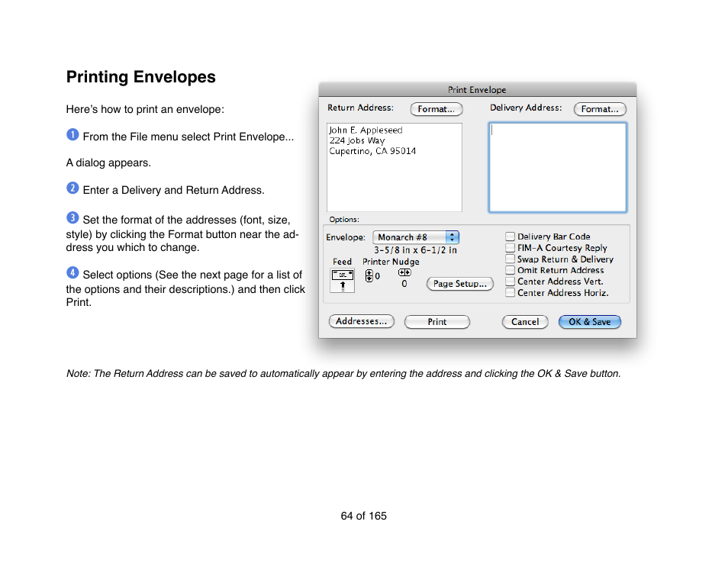
Task: Toggle Omit Return Address
Action: 509,270
